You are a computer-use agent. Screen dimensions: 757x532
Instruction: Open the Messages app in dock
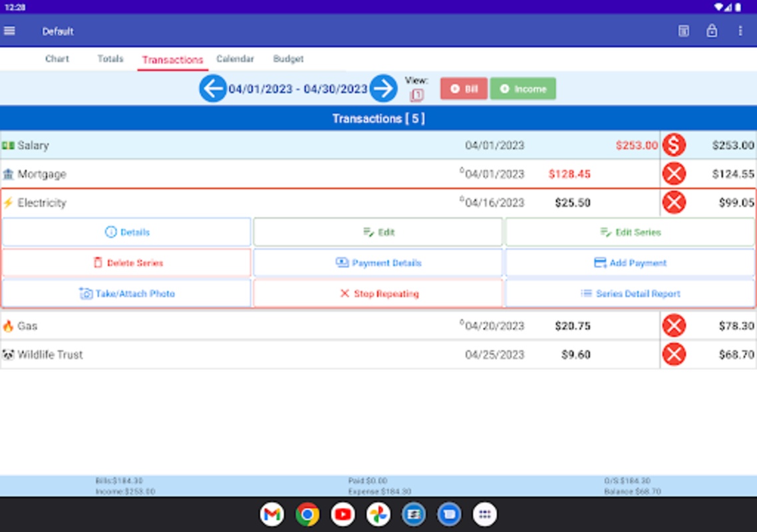450,515
